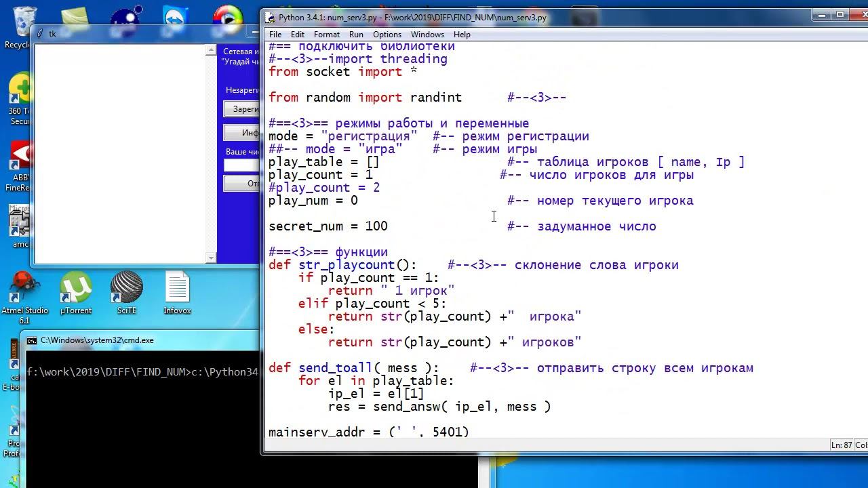This screenshot has height=488, width=868.
Task: Click the 'if play_count == 1:' line
Action: click(x=369, y=278)
